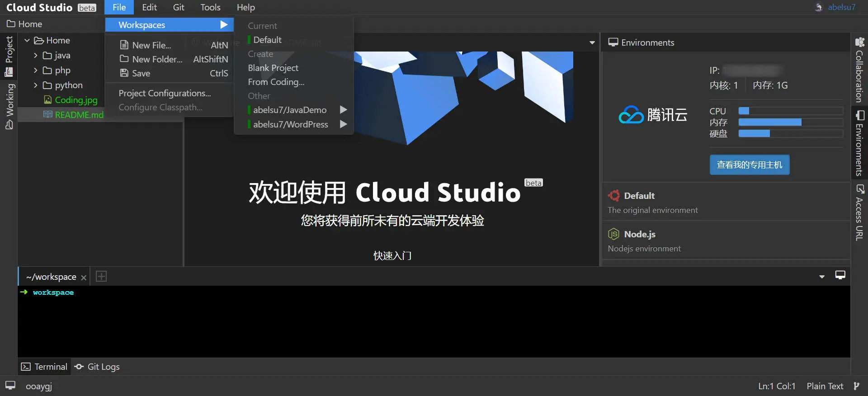Close the ~/workspace terminal tab

click(x=84, y=278)
